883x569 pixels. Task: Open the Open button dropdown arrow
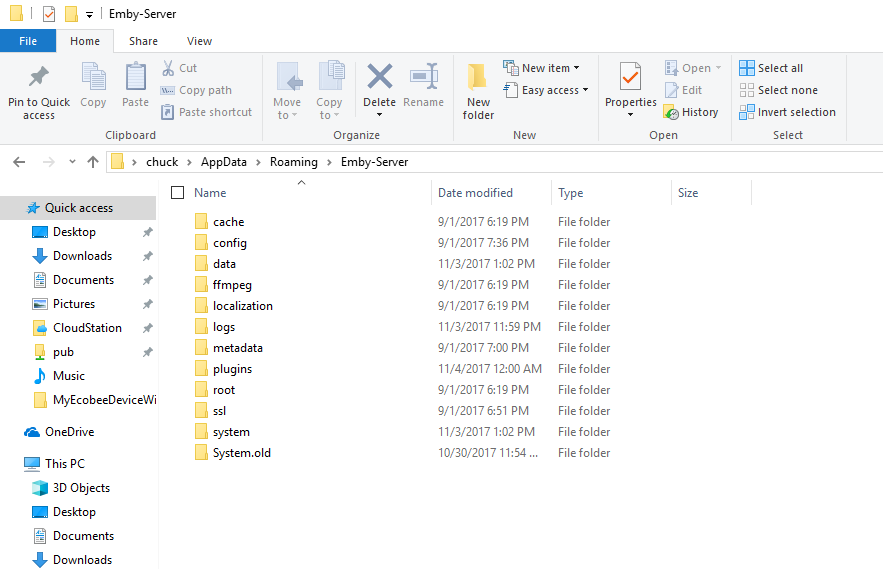coord(718,68)
